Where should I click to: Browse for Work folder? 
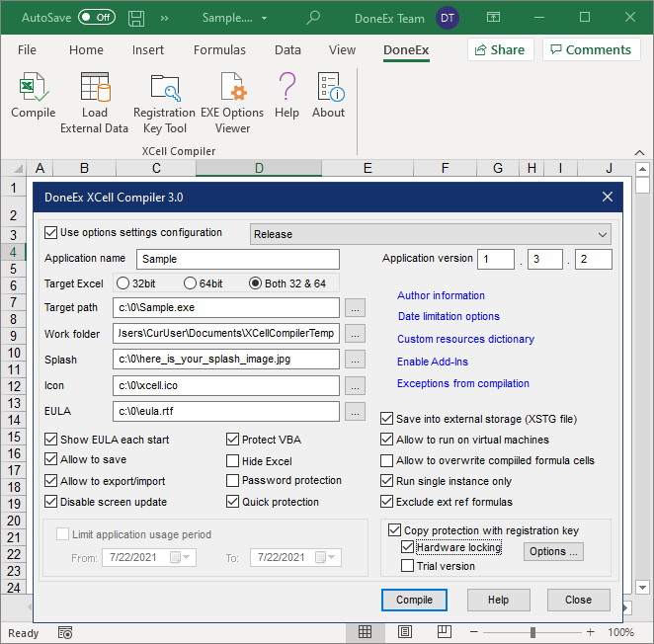point(355,334)
